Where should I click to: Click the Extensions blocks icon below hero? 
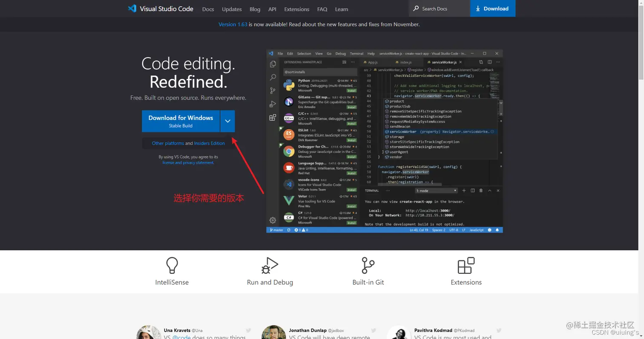click(466, 265)
